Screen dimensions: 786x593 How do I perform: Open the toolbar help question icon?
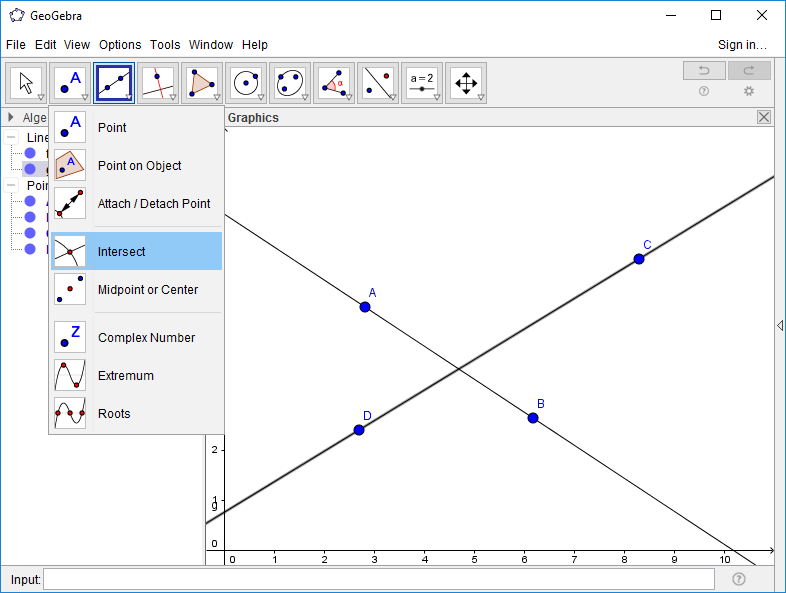(x=704, y=91)
